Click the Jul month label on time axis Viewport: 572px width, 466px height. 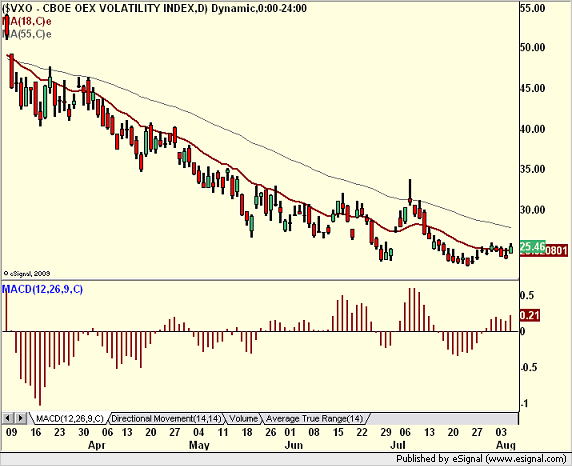pyautogui.click(x=398, y=445)
